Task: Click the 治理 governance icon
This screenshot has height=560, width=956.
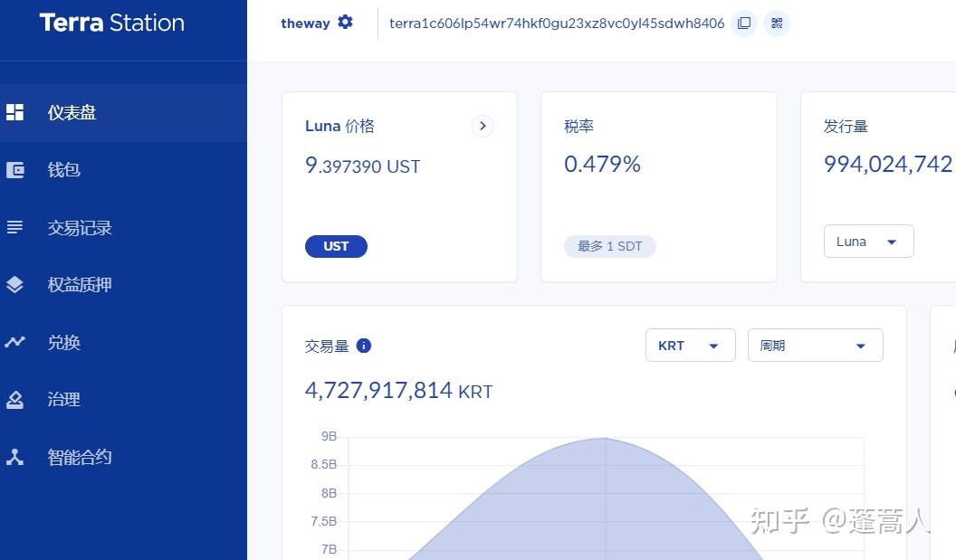Action: pos(14,399)
